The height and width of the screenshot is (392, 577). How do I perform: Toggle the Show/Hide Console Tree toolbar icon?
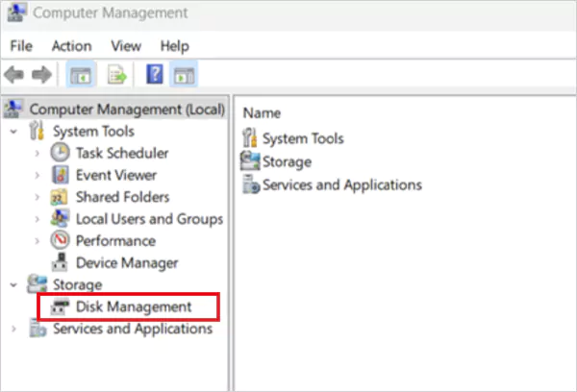81,75
